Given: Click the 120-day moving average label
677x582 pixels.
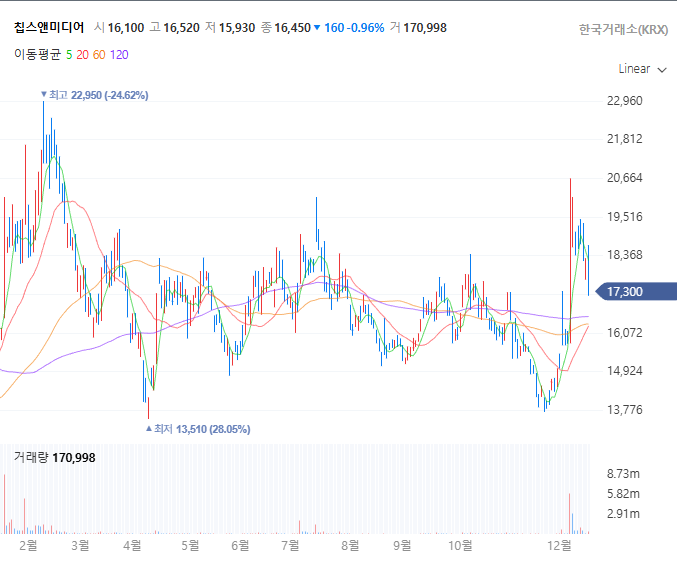Looking at the screenshot, I should click(x=119, y=55).
